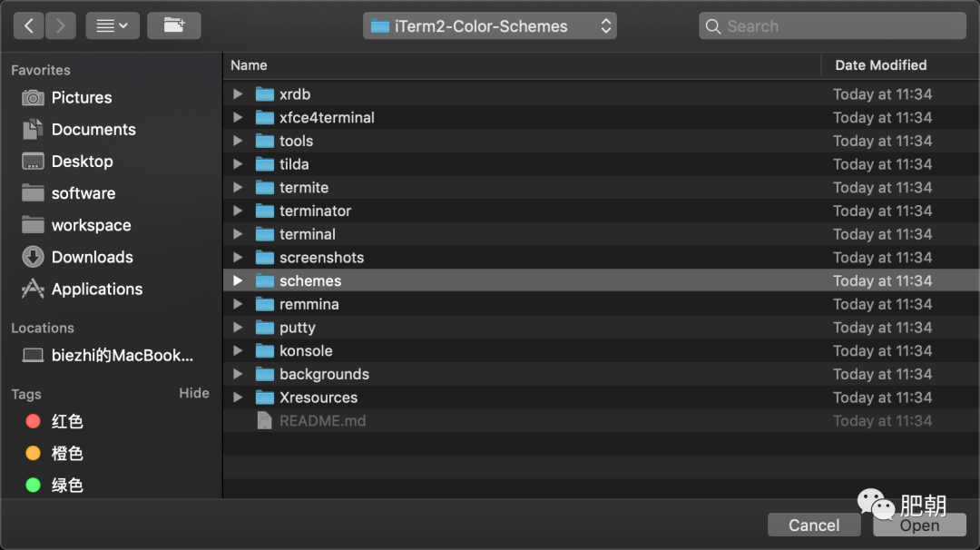Select the orange tag 橙色
Screen dimensions: 980x550
click(x=67, y=453)
